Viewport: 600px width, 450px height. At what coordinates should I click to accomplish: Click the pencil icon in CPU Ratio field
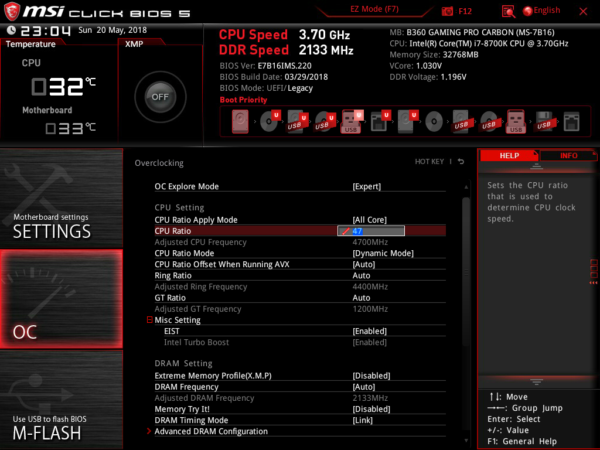pyautogui.click(x=346, y=231)
